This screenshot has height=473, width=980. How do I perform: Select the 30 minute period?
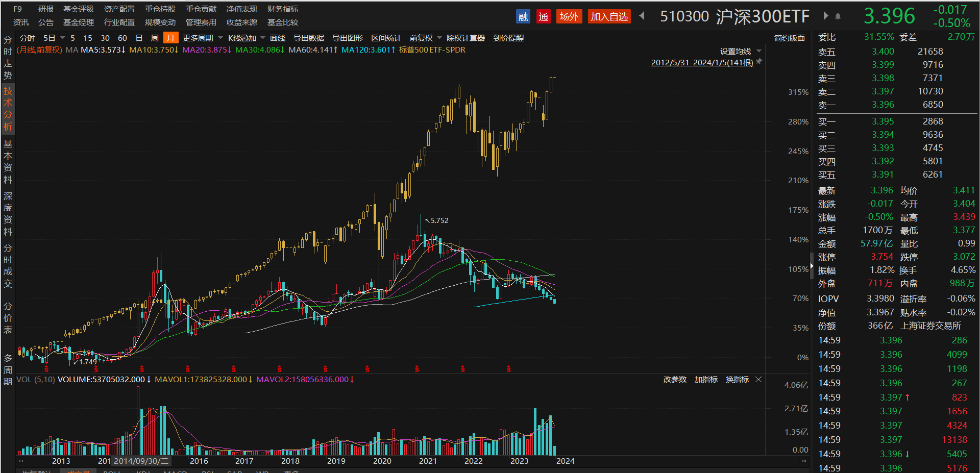pos(105,38)
